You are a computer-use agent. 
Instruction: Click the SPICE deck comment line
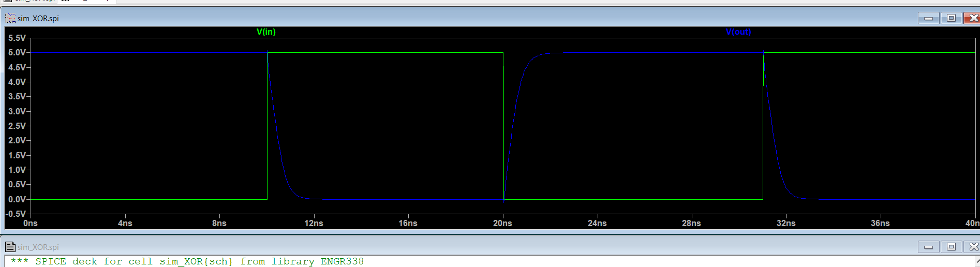pyautogui.click(x=187, y=261)
